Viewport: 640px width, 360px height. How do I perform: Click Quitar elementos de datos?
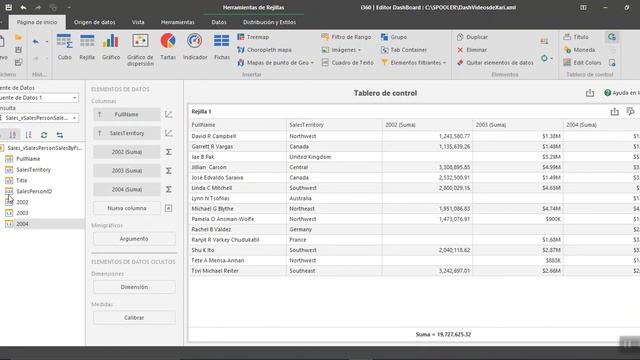[x=495, y=62]
